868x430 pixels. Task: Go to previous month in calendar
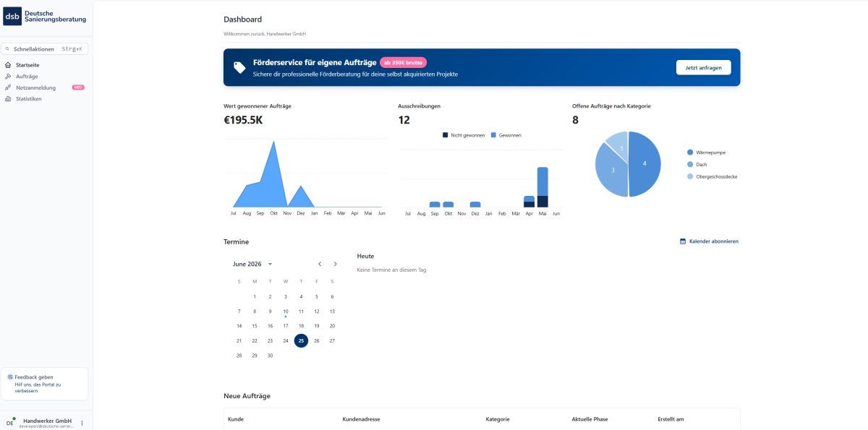(320, 264)
